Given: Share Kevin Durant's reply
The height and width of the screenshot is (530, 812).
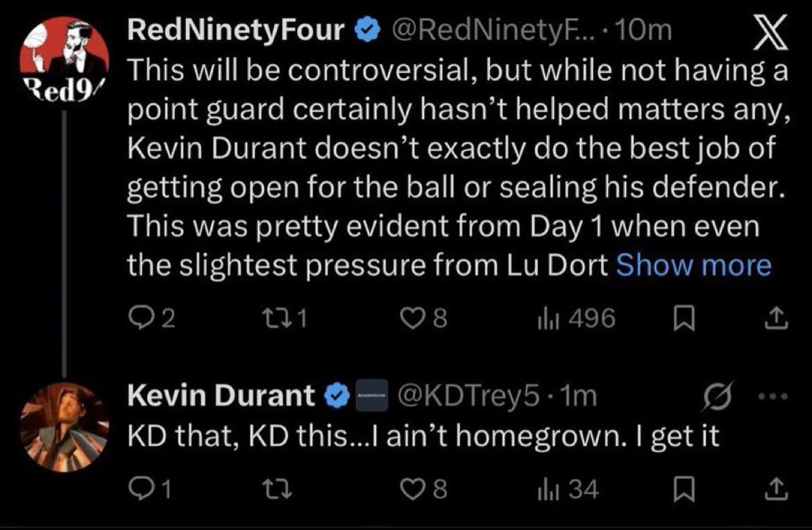Looking at the screenshot, I should (x=776, y=489).
